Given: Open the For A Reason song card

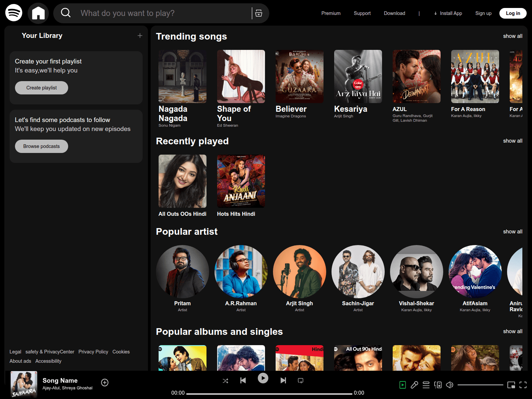Looking at the screenshot, I should point(475,84).
